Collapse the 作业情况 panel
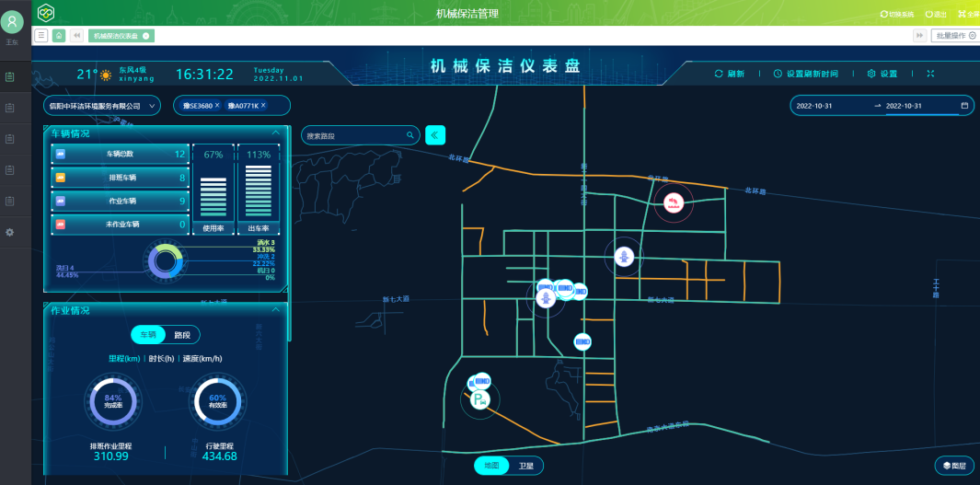980x485 pixels. click(276, 310)
